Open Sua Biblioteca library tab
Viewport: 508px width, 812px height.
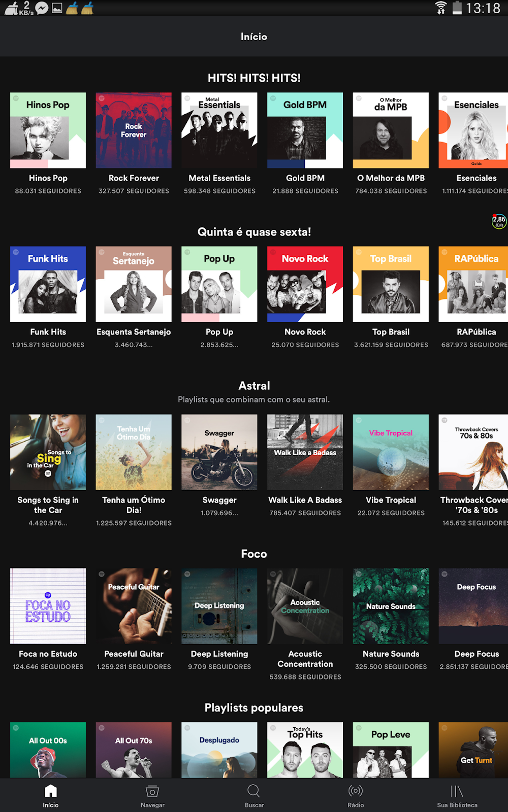457,796
